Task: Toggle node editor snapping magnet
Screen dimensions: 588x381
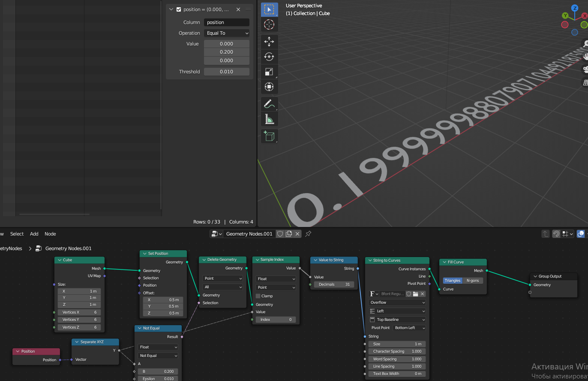Action: pyautogui.click(x=556, y=234)
